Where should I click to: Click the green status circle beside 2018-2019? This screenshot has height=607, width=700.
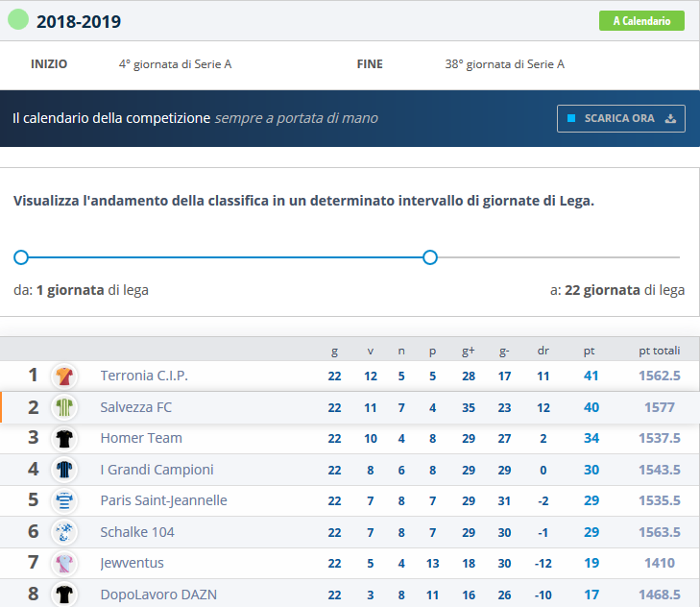coord(18,19)
